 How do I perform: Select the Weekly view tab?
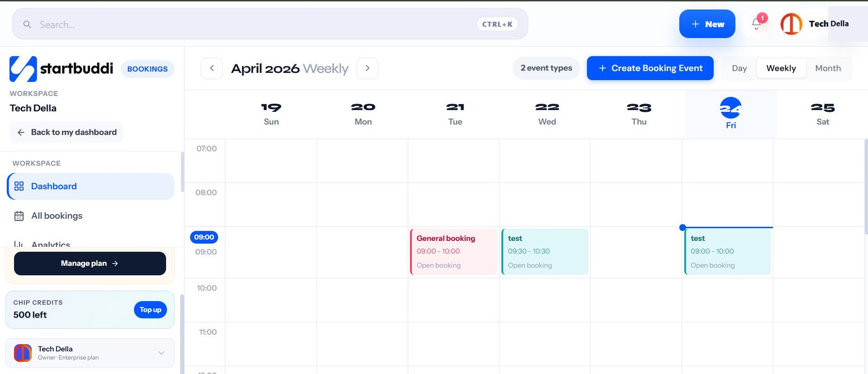click(x=781, y=68)
